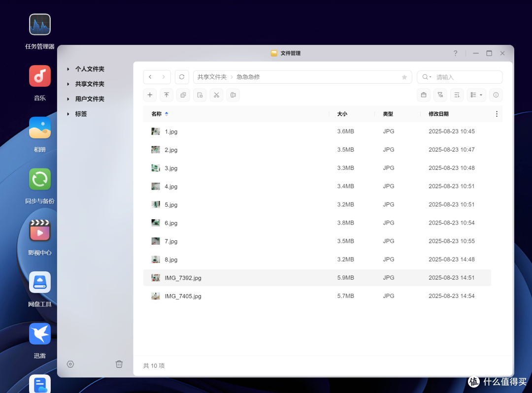
Task: Open the filter funnel icon
Action: (x=440, y=95)
